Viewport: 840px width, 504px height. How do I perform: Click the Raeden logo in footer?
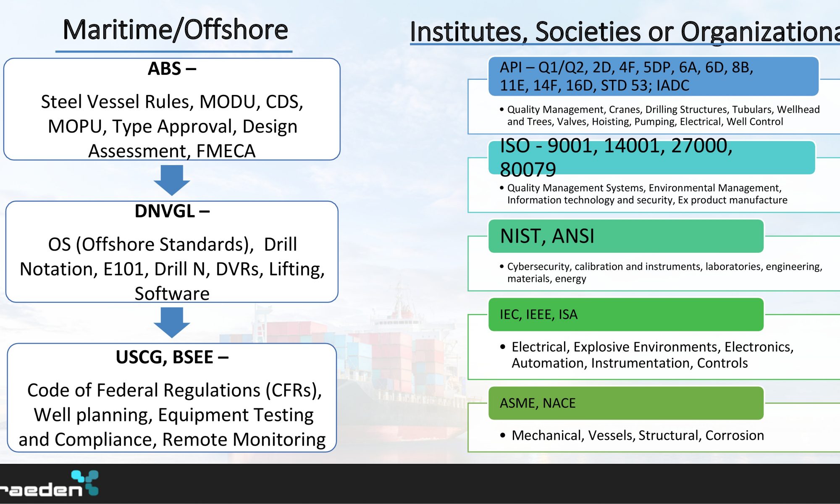[49, 483]
